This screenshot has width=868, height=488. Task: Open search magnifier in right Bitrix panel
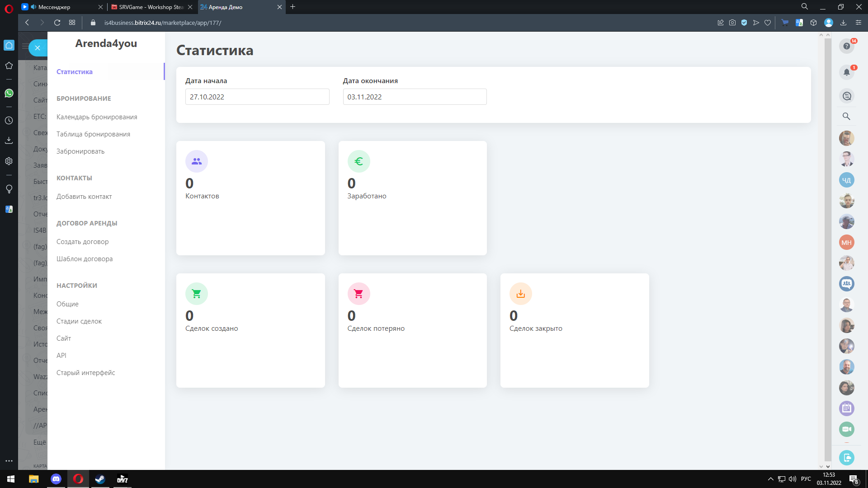(x=846, y=116)
